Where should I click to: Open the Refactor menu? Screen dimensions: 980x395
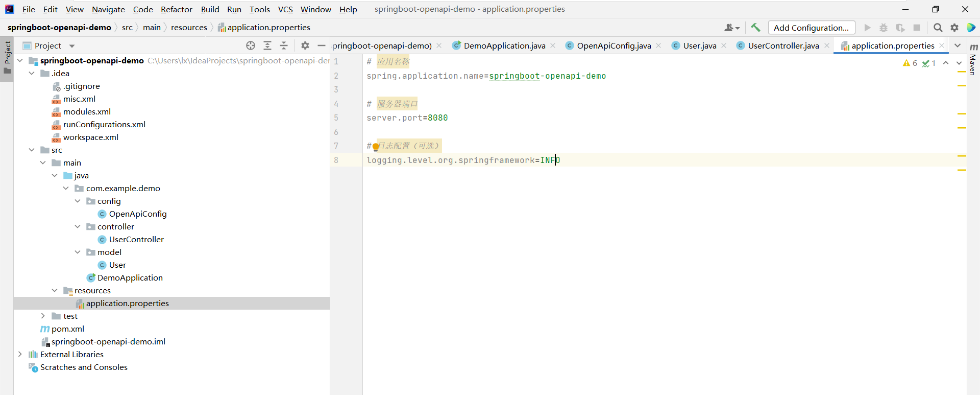(x=177, y=9)
